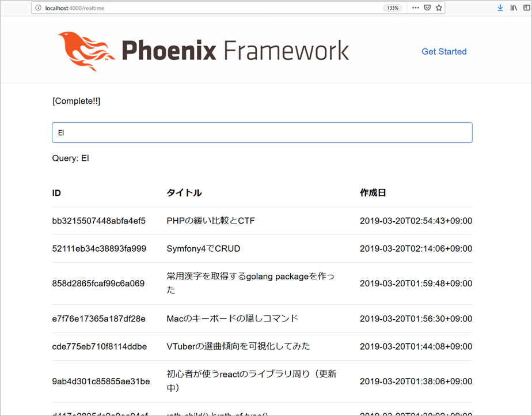The image size is (532, 416).
Task: Click the タイトル column header
Action: coord(184,193)
